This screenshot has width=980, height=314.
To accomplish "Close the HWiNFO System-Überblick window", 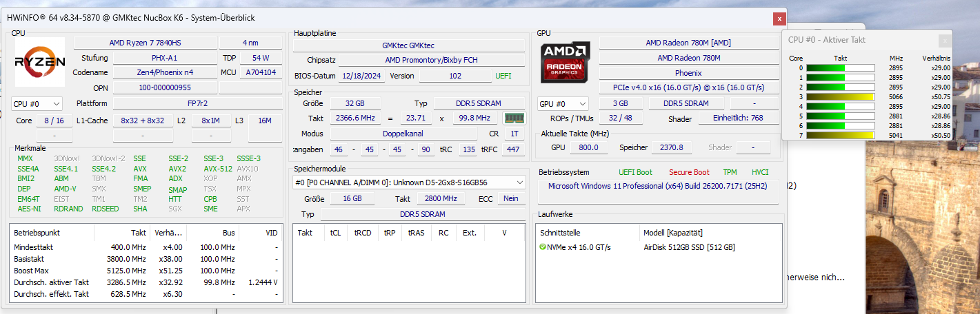I will (779, 19).
